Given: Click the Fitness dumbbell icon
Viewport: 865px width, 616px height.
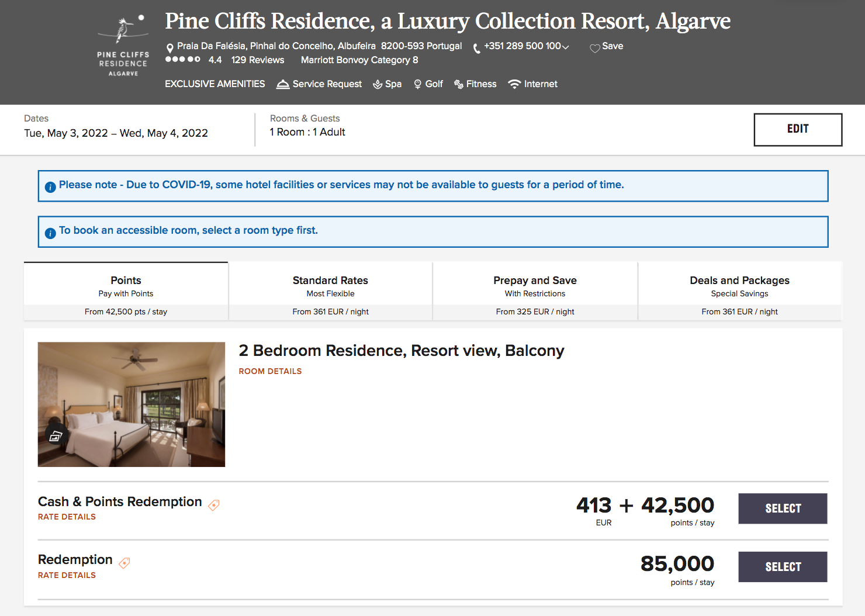Looking at the screenshot, I should [x=459, y=84].
